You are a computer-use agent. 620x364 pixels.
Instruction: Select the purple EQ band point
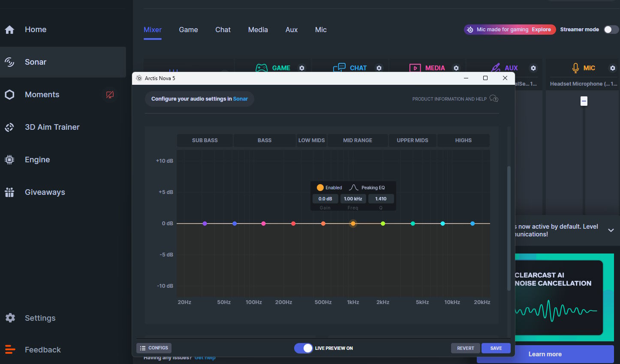point(205,224)
